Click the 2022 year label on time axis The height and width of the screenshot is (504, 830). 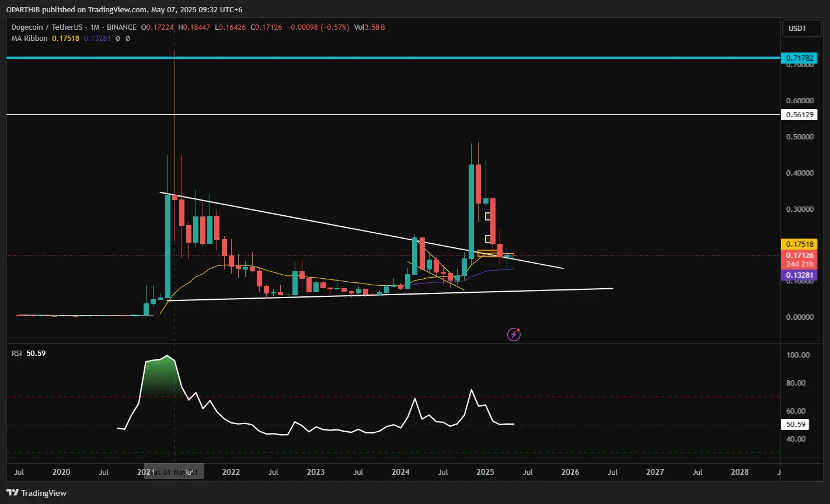[231, 472]
